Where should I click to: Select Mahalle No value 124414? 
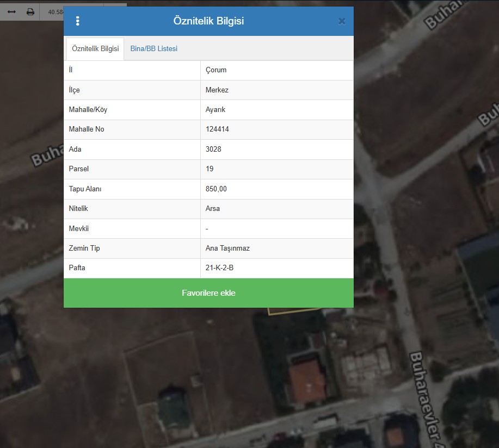[217, 129]
